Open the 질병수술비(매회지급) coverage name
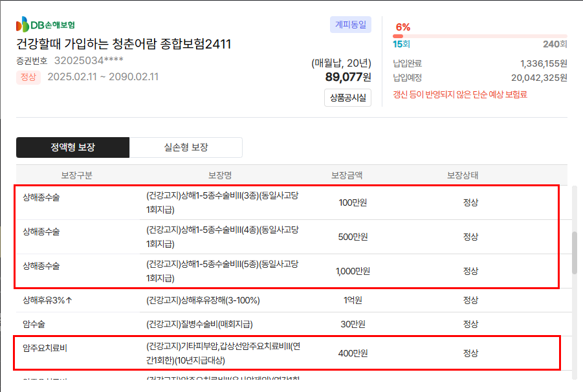This screenshot has height=392, width=583. pos(199,324)
